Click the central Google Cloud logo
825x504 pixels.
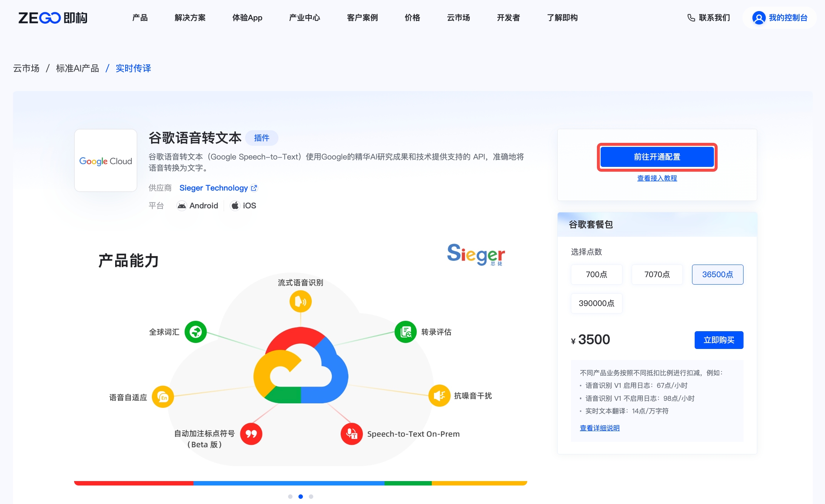click(301, 365)
